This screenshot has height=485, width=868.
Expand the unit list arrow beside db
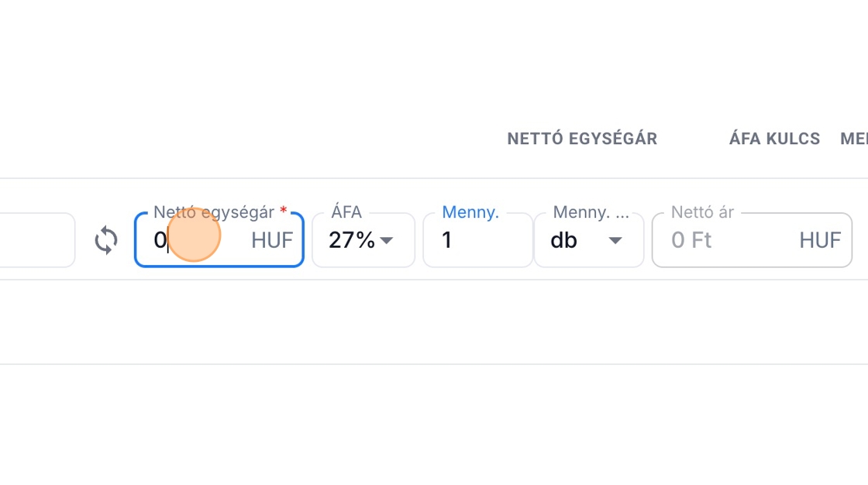(615, 241)
